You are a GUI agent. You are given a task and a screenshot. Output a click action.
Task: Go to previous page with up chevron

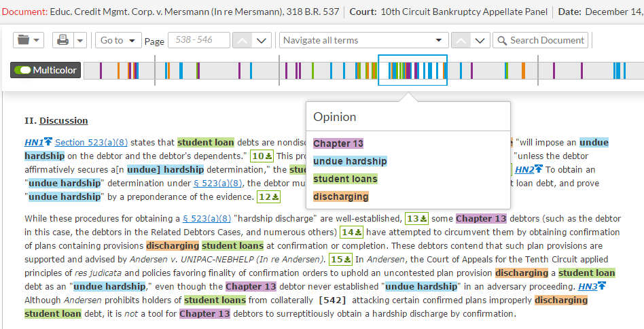point(243,40)
